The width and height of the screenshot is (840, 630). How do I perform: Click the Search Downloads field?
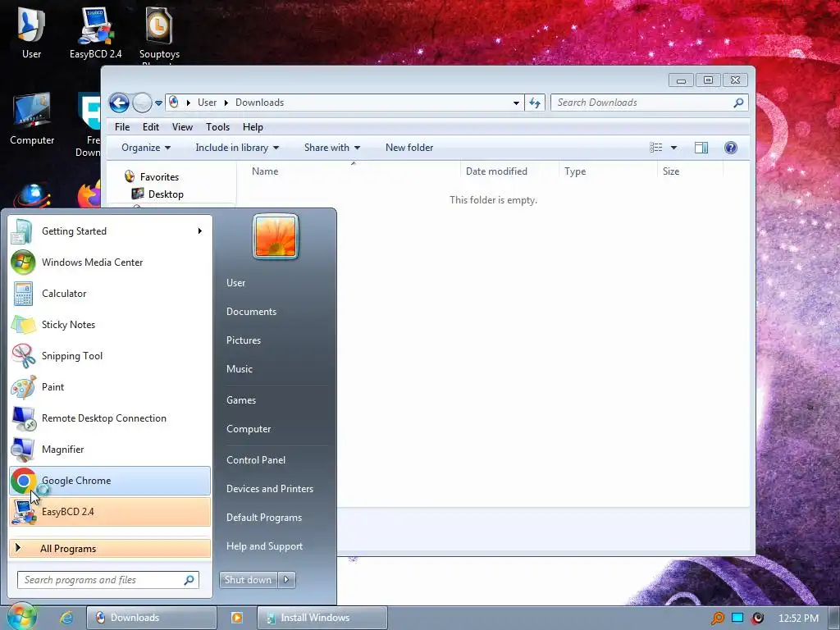pos(650,103)
